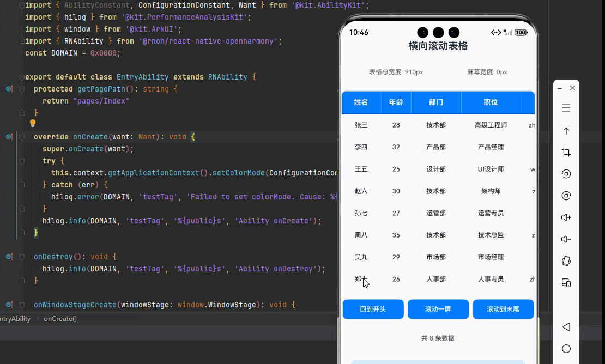
Task: Click the 高级工程师 position cell
Action: point(491,125)
